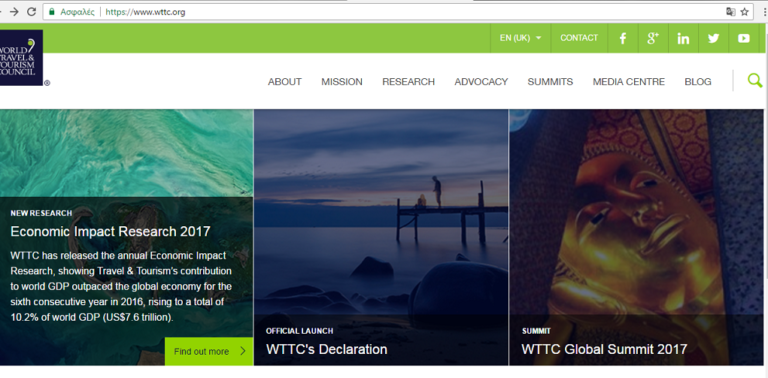Open the SUMMITS menu
The height and width of the screenshot is (378, 768).
(x=550, y=82)
